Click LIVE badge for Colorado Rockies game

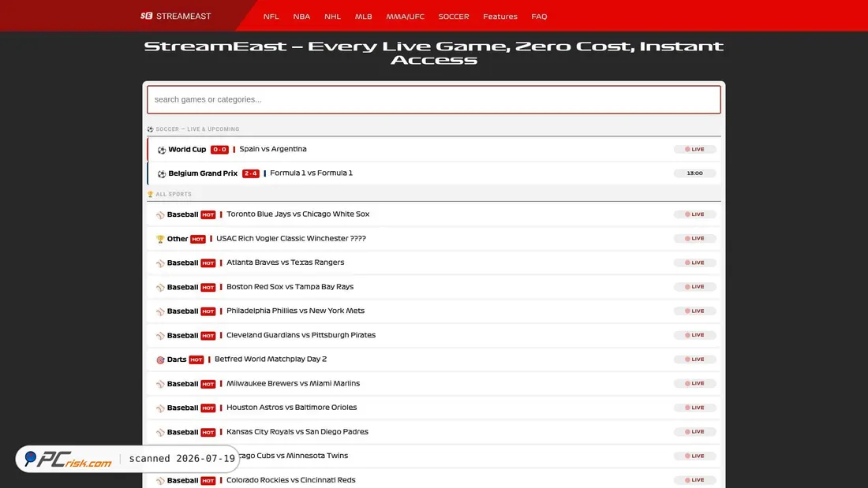click(694, 480)
